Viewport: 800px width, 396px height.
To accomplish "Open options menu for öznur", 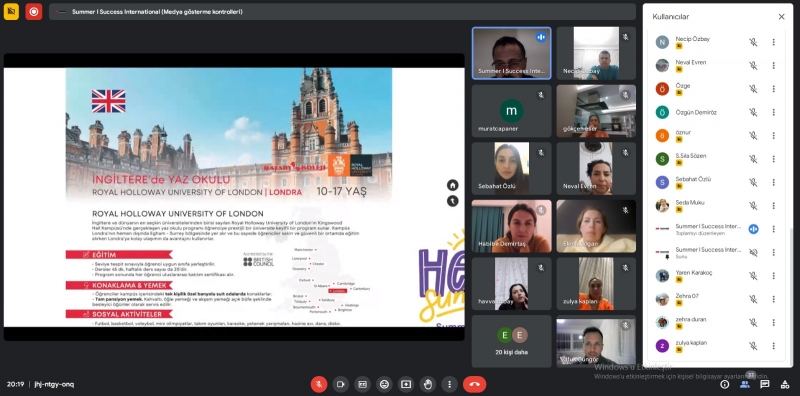I will point(773,136).
